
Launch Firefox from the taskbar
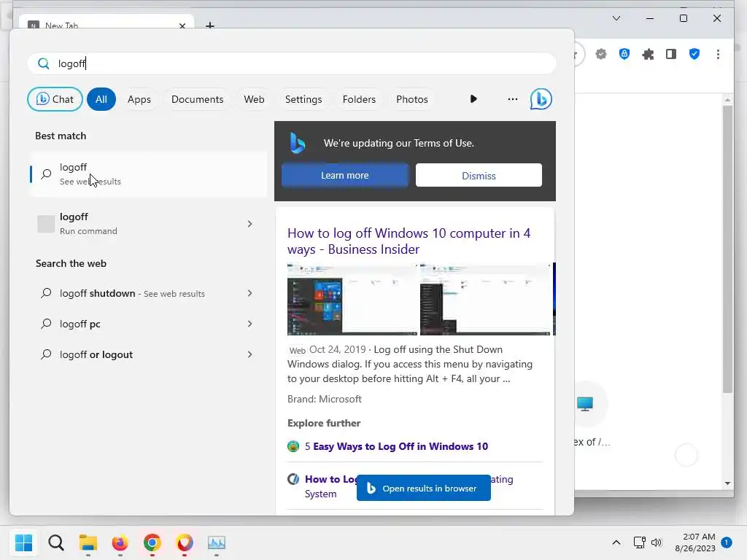[120, 542]
